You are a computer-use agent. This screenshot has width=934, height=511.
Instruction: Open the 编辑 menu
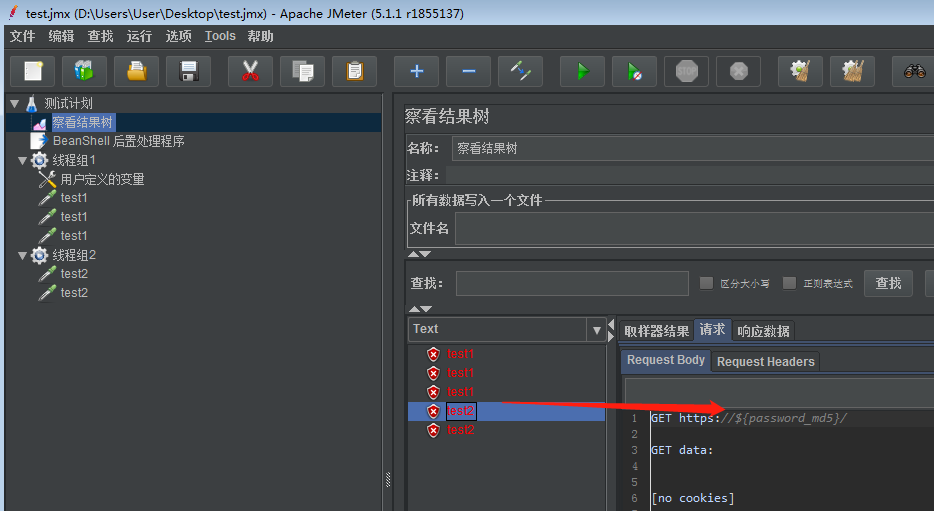coord(61,36)
